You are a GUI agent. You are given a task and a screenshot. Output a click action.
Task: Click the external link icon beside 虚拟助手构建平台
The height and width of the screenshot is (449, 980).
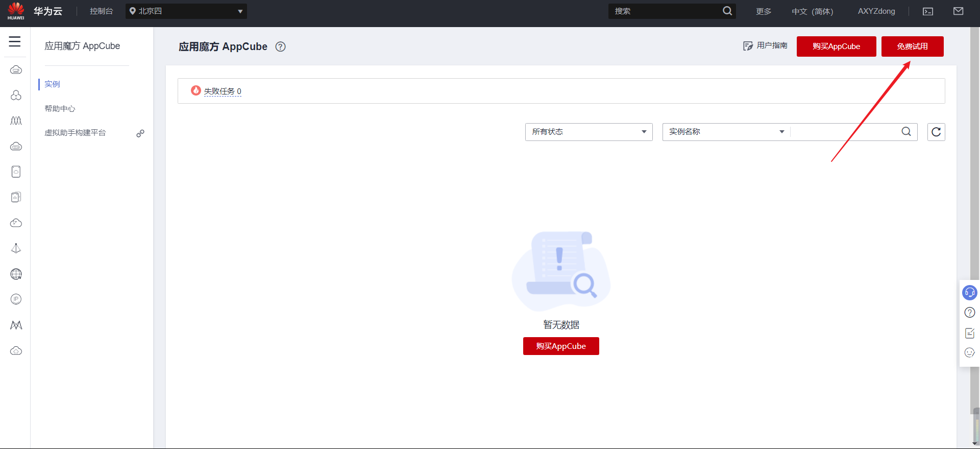[x=140, y=133]
